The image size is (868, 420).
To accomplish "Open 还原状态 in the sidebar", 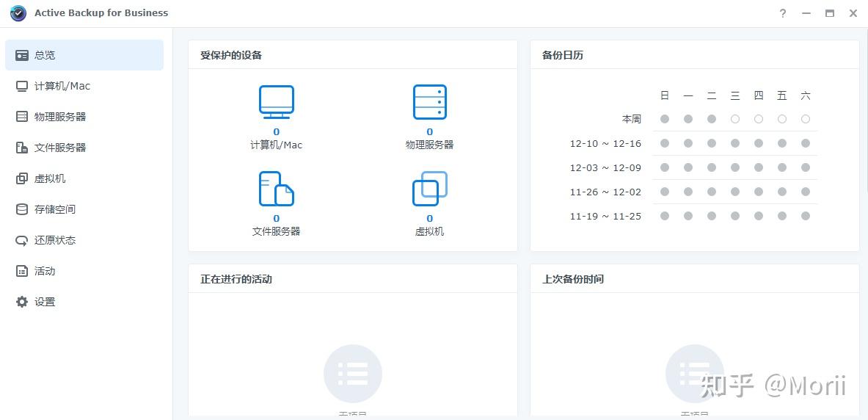I will click(84, 241).
